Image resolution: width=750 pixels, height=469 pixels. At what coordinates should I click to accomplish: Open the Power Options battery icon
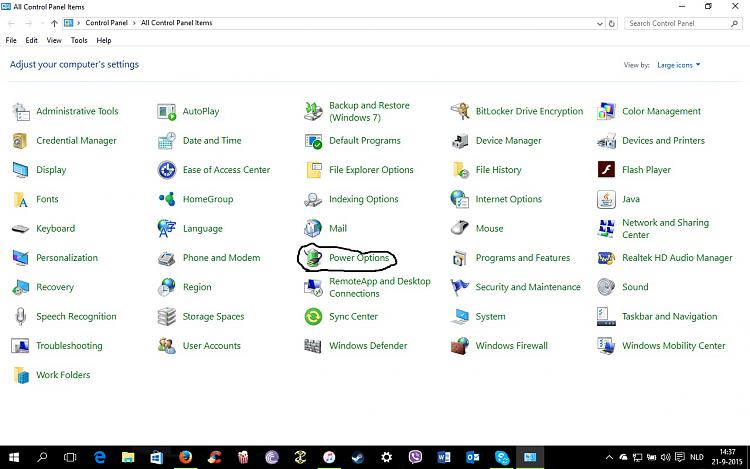coord(313,258)
